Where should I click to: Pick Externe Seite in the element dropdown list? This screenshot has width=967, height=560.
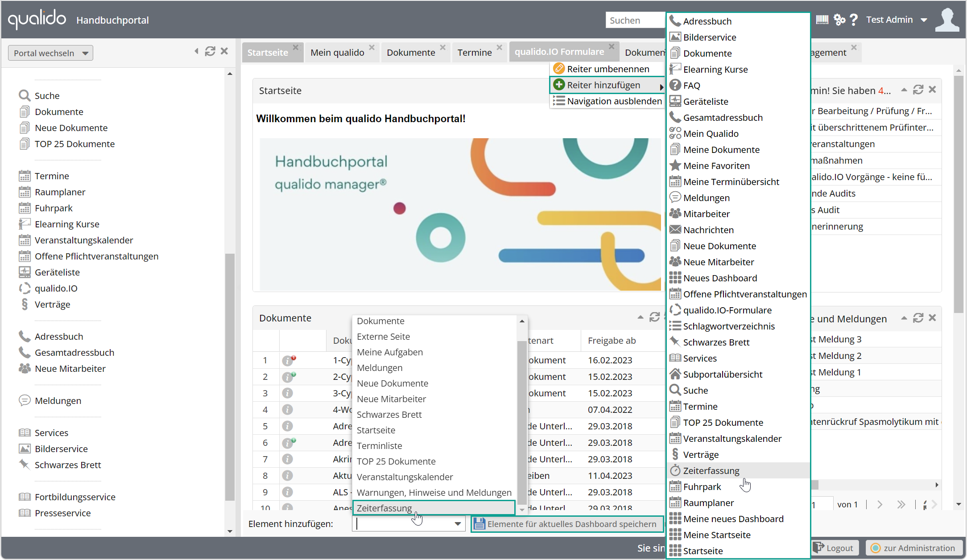point(434,336)
